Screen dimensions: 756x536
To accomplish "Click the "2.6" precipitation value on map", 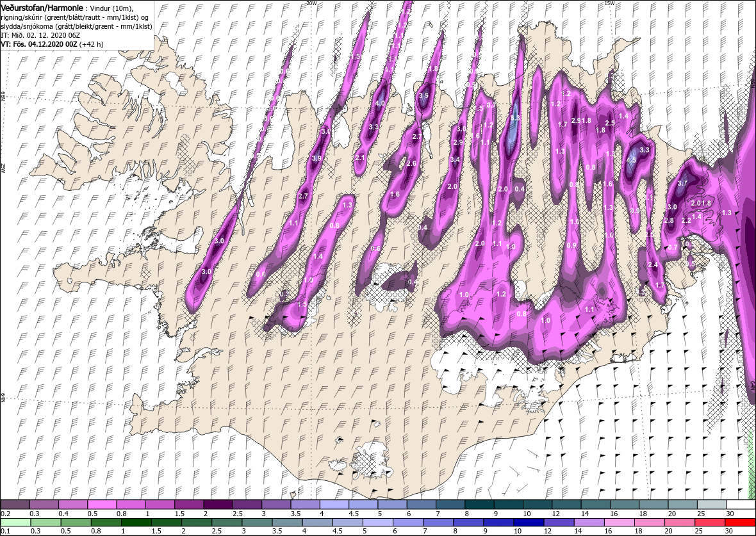I will pos(411,163).
